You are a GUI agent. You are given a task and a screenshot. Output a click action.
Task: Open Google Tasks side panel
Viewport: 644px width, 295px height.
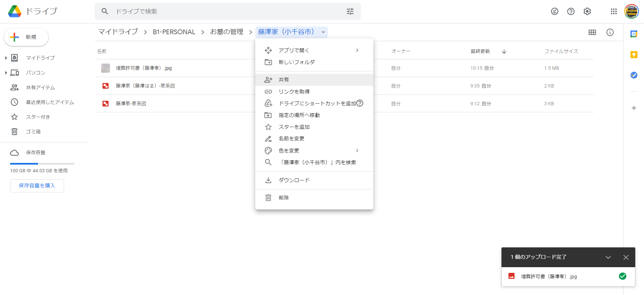[x=634, y=75]
